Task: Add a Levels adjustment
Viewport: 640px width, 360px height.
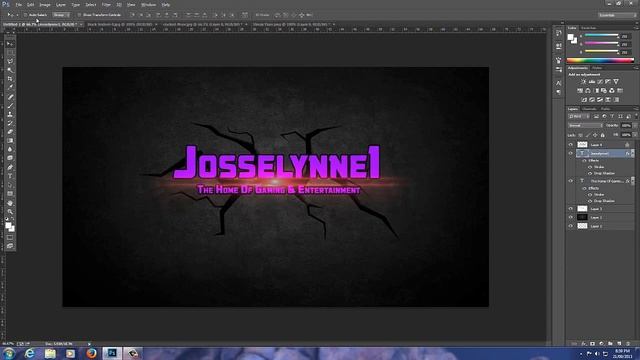Action: [591, 82]
